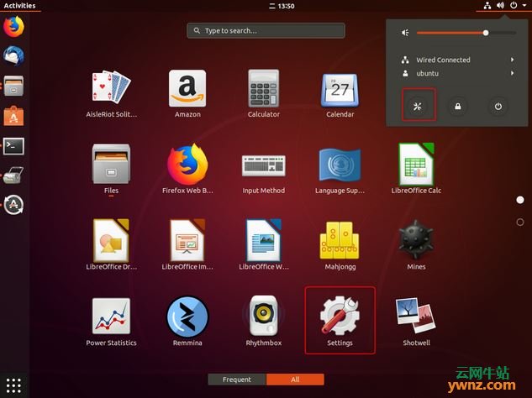
Task: Launch LibreOffice Calc
Action: (416, 169)
